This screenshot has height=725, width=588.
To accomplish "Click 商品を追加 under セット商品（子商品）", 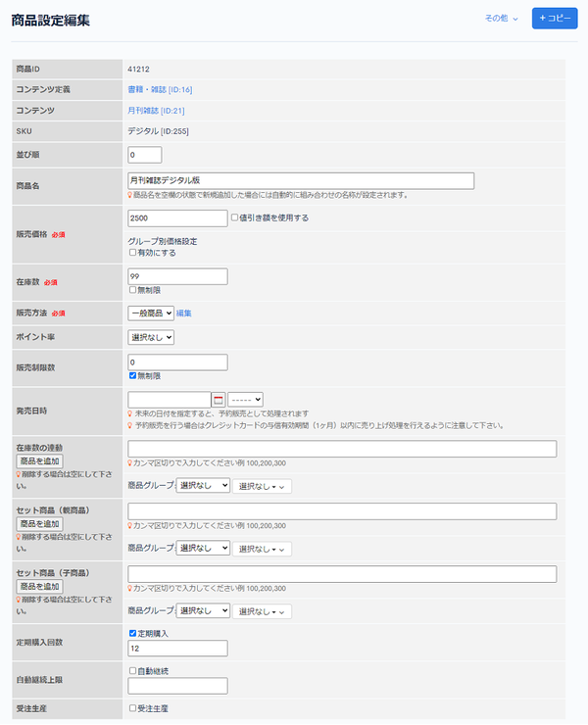I will (40, 586).
